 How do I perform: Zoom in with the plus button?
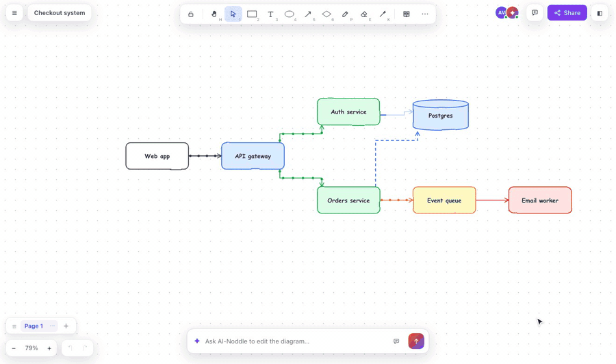click(x=49, y=348)
